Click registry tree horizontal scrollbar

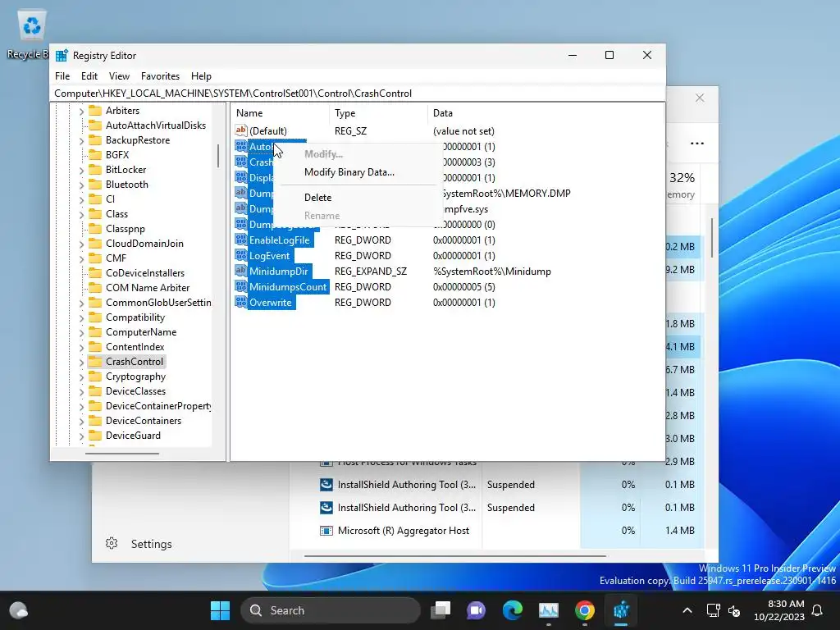point(122,454)
